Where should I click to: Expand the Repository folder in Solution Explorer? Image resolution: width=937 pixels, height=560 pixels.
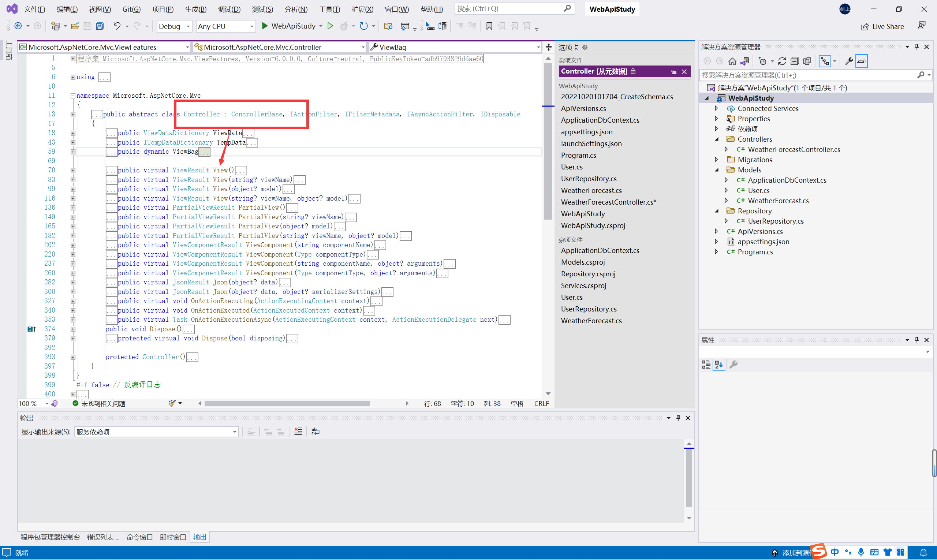(x=718, y=211)
